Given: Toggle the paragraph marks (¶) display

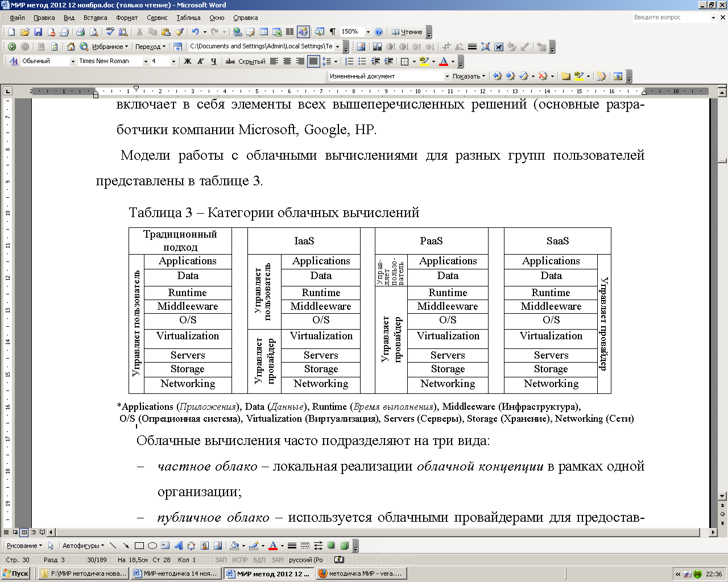Looking at the screenshot, I should [x=332, y=32].
